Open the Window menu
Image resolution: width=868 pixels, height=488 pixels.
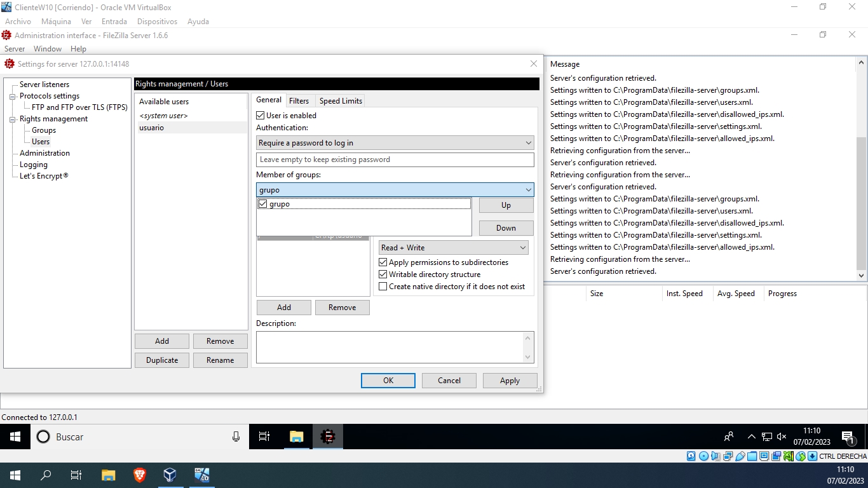[48, 49]
